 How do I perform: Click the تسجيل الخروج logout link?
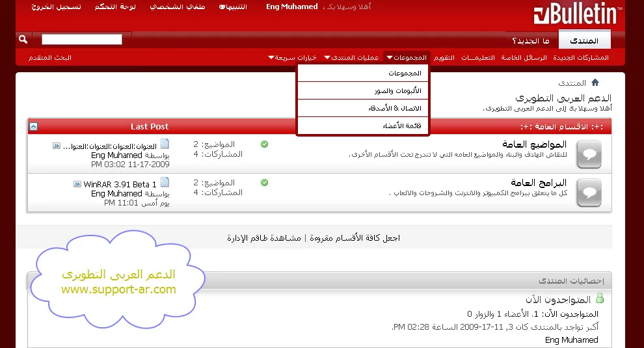pos(57,7)
